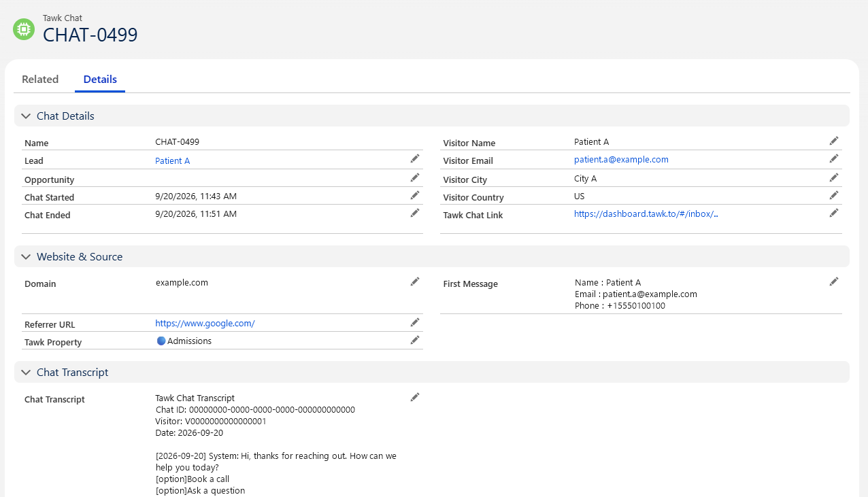Image resolution: width=868 pixels, height=497 pixels.
Task: Click the Tawk Property edit pencil
Action: [x=415, y=340]
